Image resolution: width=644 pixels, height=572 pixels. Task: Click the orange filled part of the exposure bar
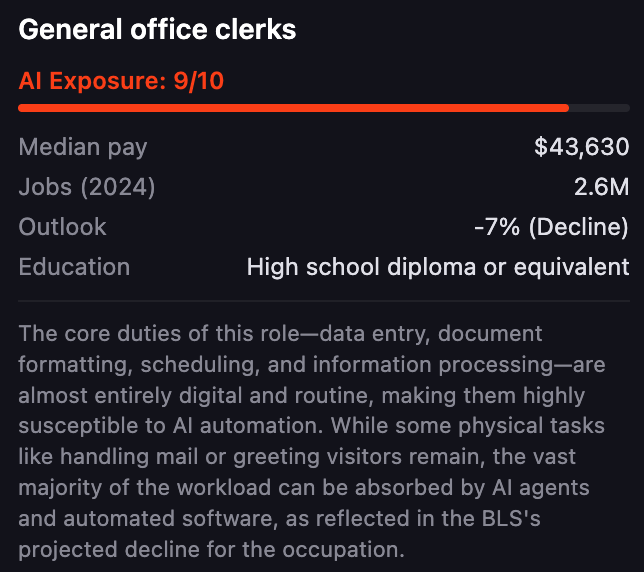tap(293, 107)
